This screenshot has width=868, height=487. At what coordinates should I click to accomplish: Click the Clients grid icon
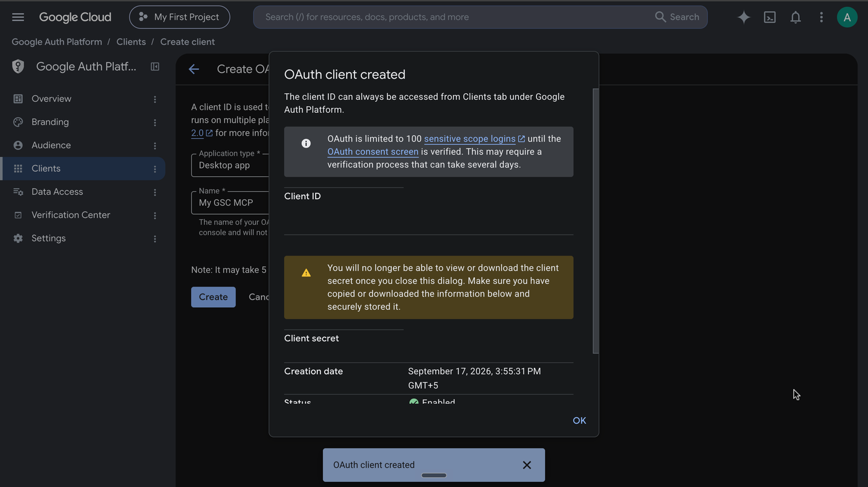18,169
